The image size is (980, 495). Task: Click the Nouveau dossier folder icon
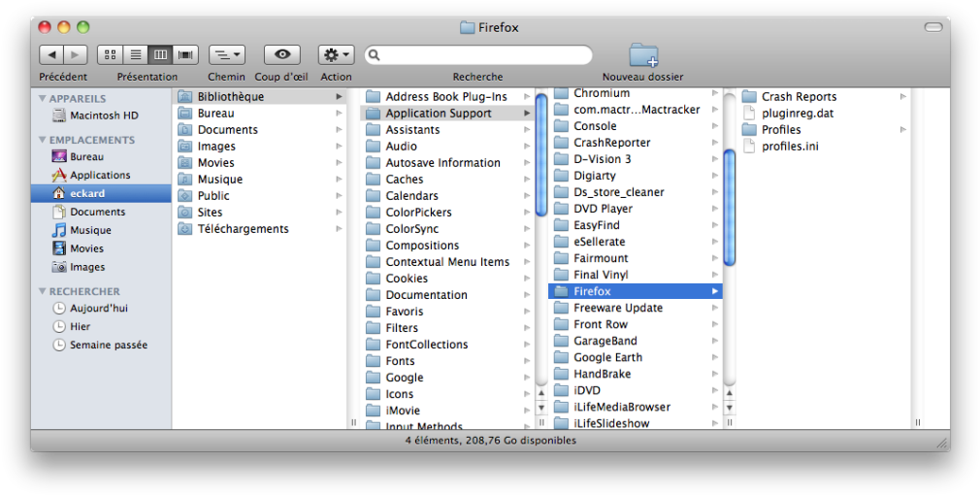pyautogui.click(x=642, y=54)
